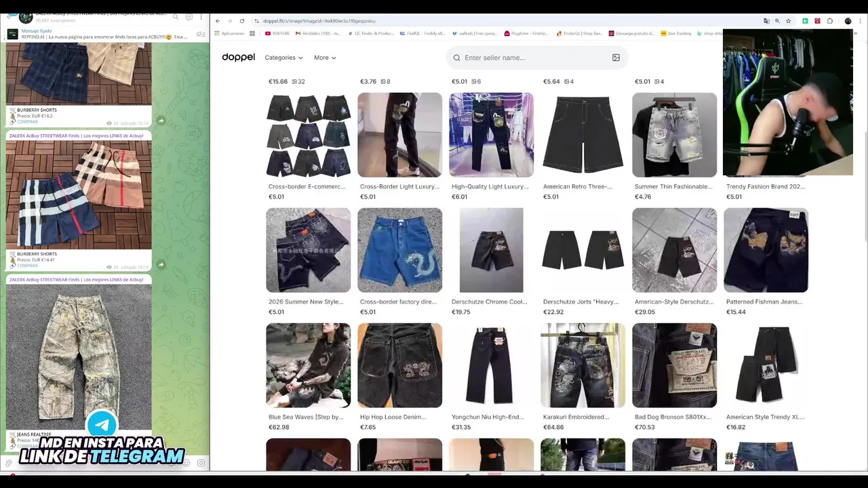This screenshot has height=488, width=868.
Task: Forward the €14.2 Burberry shorts post
Action: coord(161,121)
